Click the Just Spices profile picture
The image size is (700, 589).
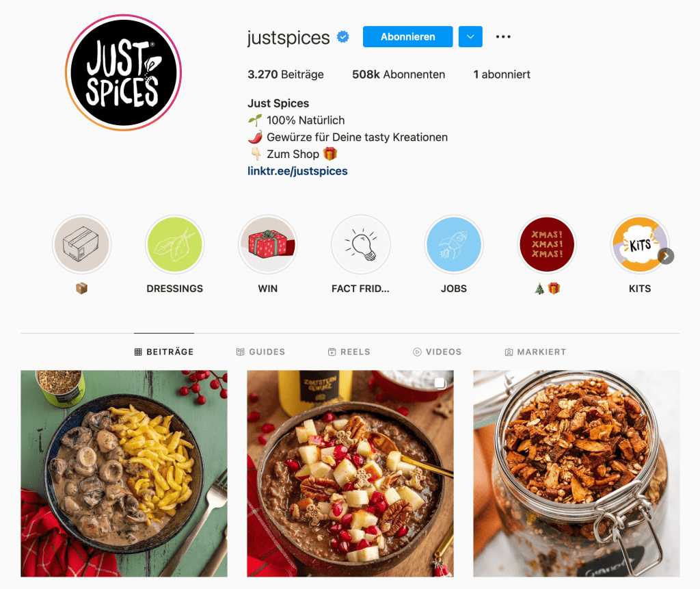(123, 73)
